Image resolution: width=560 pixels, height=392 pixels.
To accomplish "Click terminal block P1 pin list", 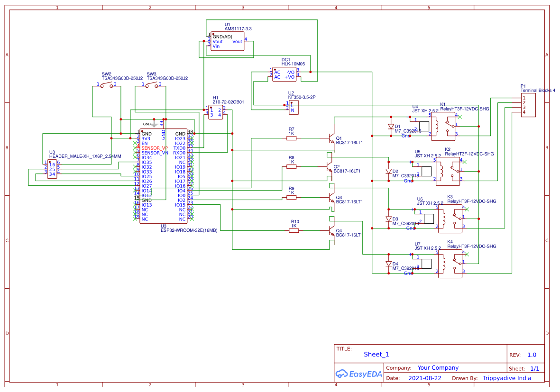I will point(527,104).
